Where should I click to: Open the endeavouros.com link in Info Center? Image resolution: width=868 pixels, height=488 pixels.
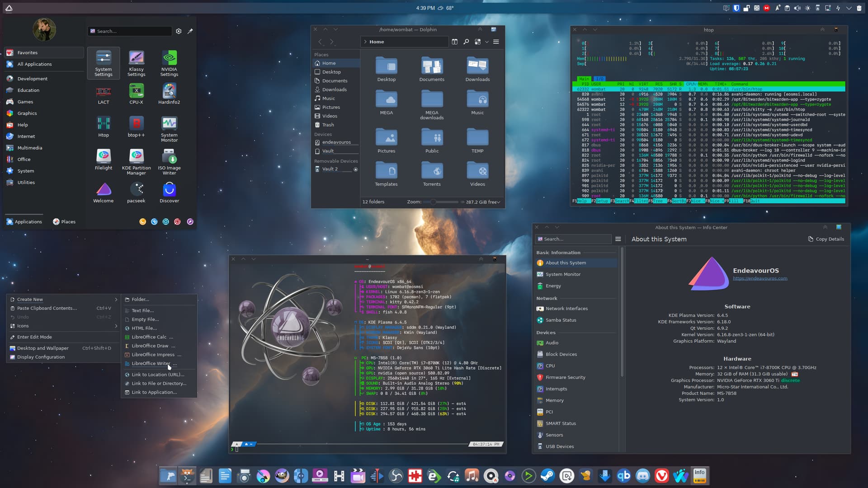[x=760, y=278]
